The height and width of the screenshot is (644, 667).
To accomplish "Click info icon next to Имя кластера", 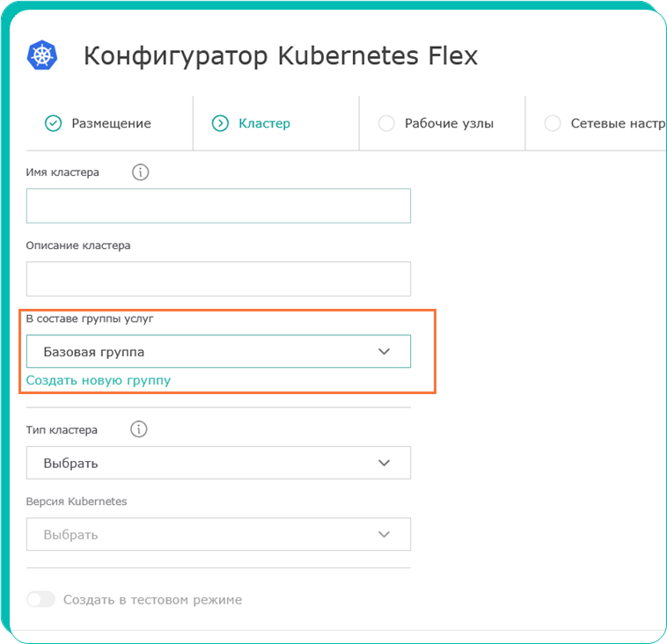I will pos(140,172).
